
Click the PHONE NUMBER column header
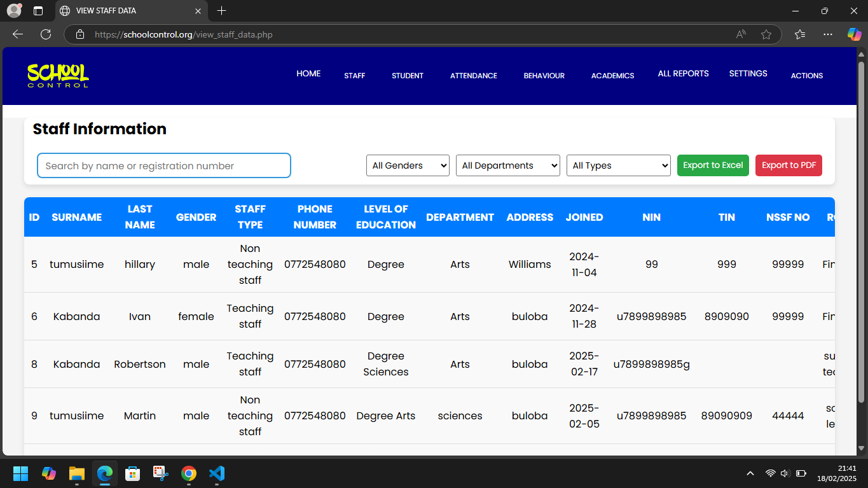pyautogui.click(x=315, y=217)
